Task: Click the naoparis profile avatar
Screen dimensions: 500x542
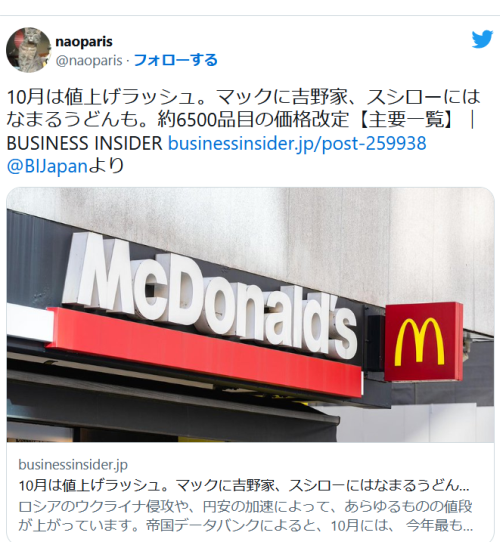Action: [29, 50]
